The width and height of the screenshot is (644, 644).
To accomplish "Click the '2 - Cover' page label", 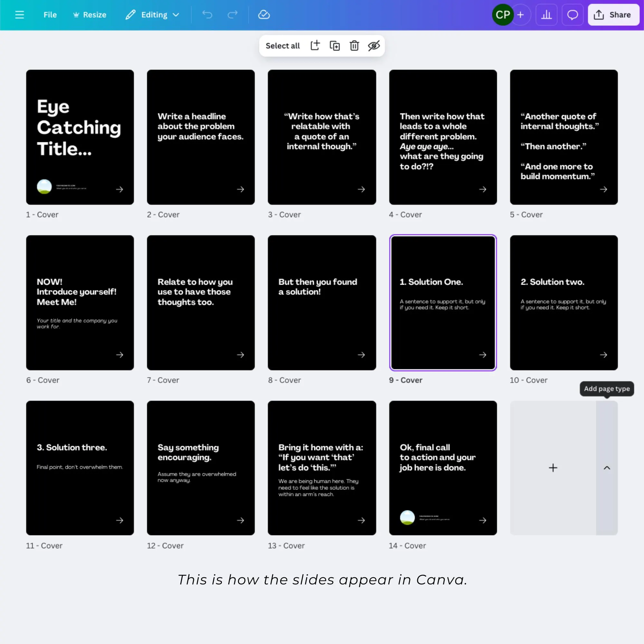I will [x=163, y=215].
